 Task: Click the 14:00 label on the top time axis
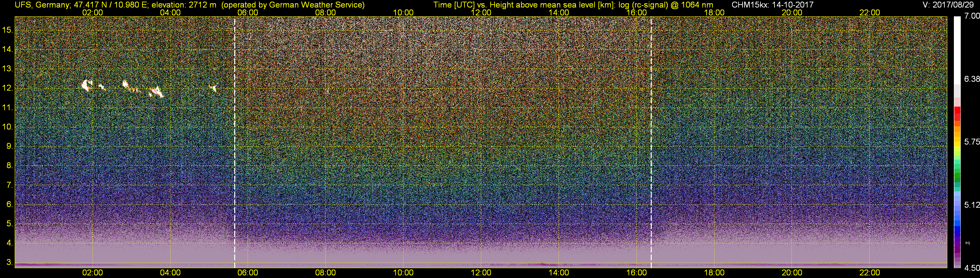click(x=559, y=12)
